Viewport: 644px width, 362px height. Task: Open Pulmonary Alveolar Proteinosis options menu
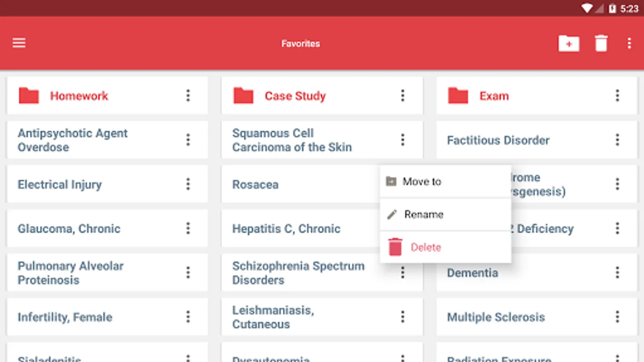point(188,273)
